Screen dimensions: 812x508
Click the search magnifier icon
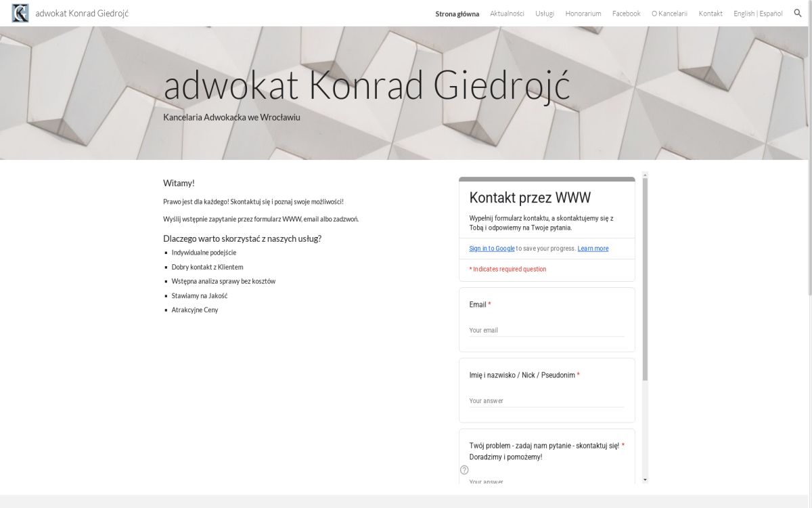point(797,13)
